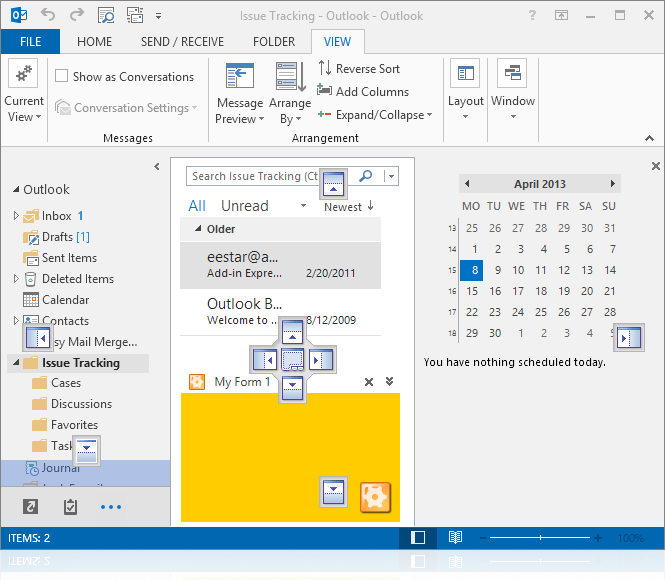Open the Discussions subfolder
This screenshot has height=580, width=665.
72,404
